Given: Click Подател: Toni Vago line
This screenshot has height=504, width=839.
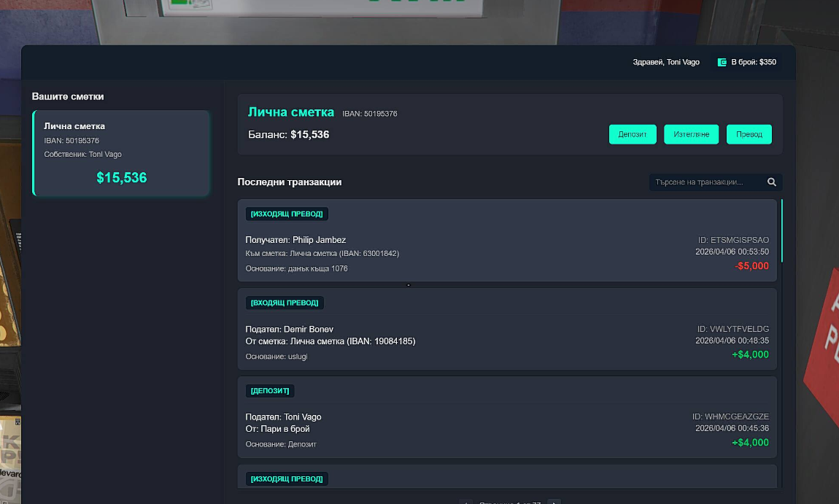Looking at the screenshot, I should (x=283, y=416).
